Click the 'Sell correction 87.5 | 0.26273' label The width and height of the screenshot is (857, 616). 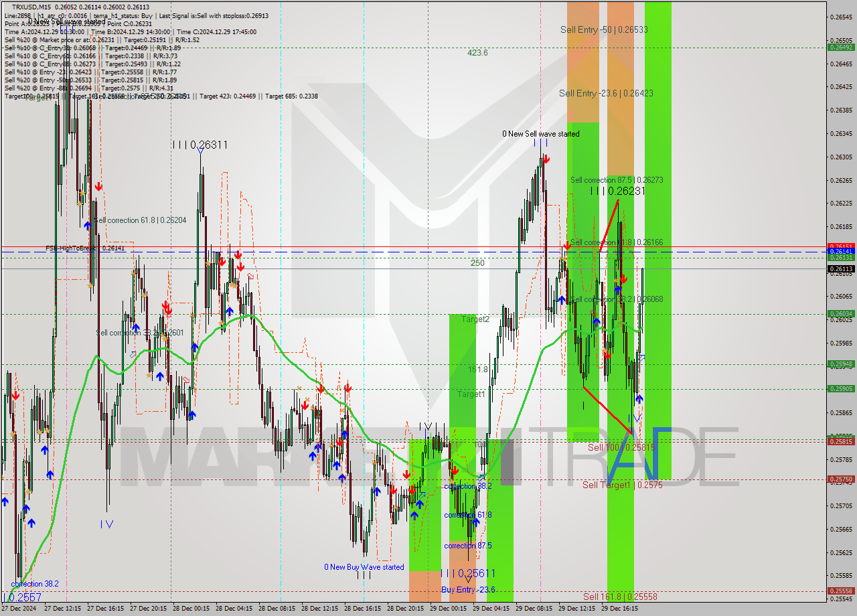617,180
